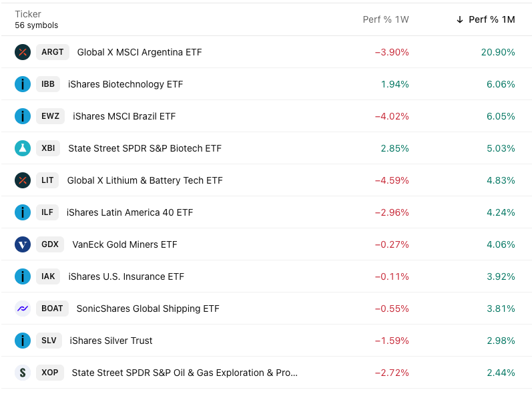This screenshot has height=394, width=532.
Task: Click the Global X logo beside ARGT
Action: [23, 52]
